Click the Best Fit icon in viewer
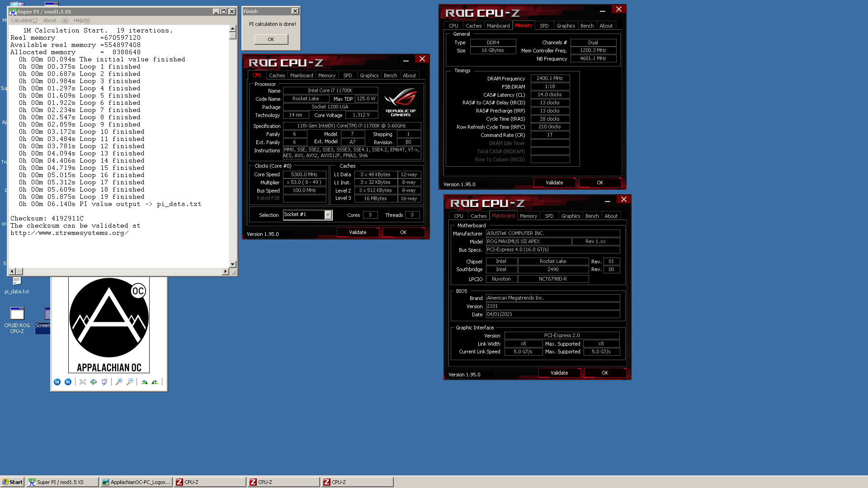 click(83, 382)
